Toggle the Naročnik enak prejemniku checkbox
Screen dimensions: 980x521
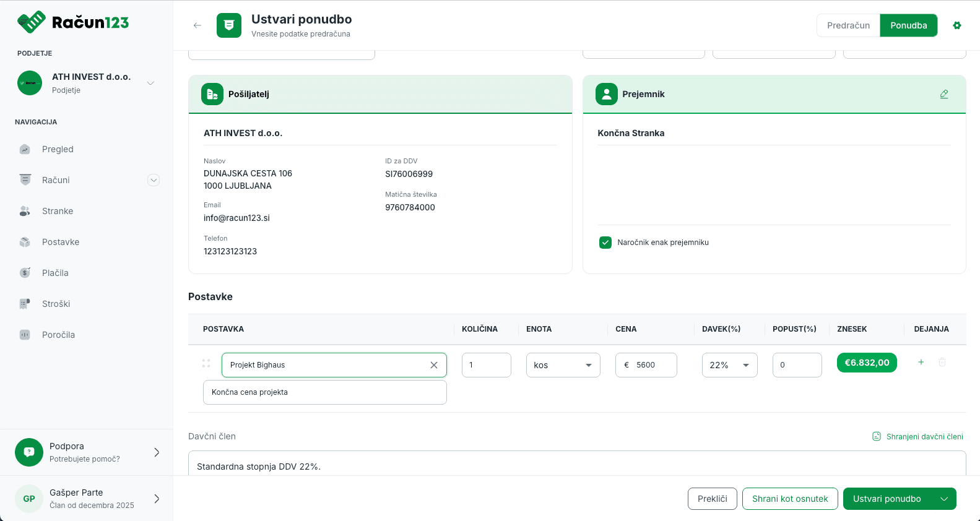pyautogui.click(x=605, y=243)
